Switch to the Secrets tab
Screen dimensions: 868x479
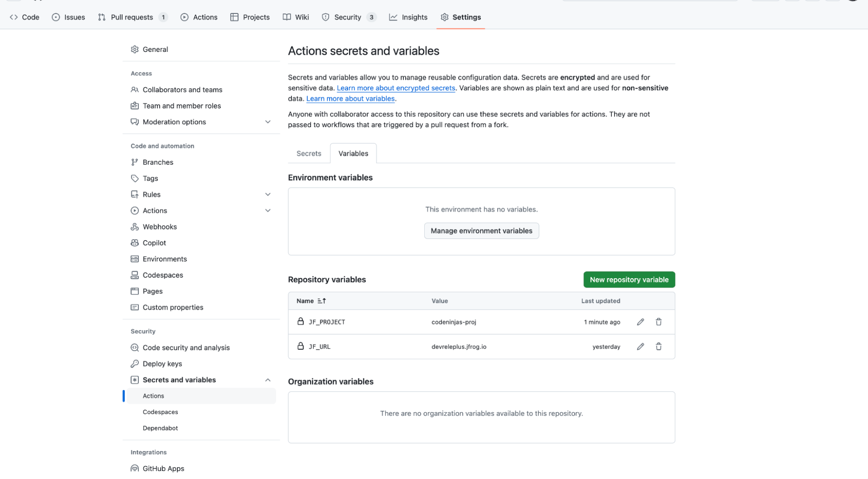309,153
